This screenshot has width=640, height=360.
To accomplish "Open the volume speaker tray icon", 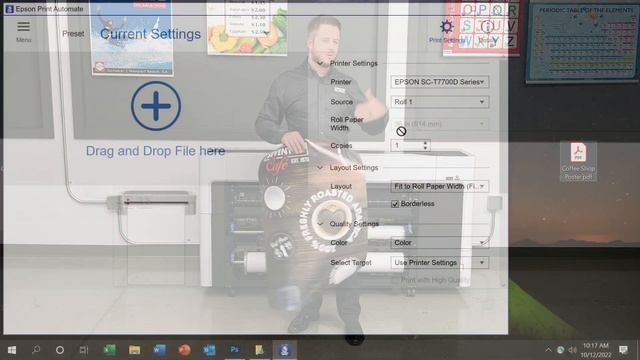I will coord(573,350).
